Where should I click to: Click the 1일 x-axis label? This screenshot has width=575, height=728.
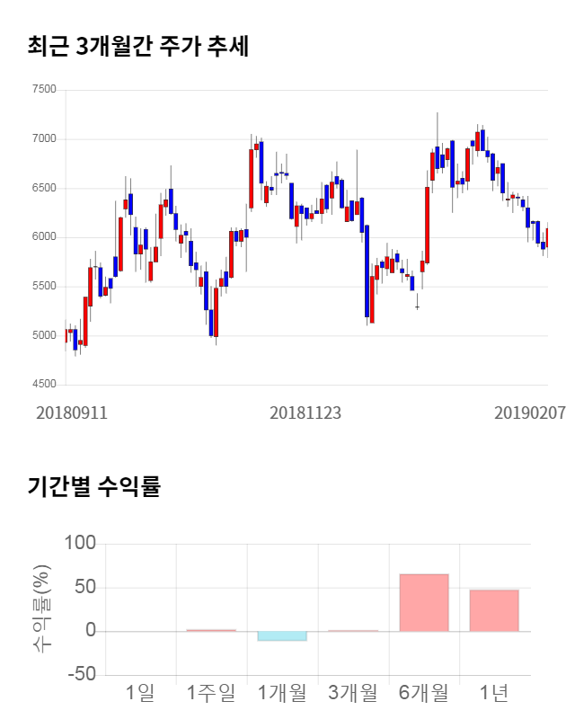(140, 693)
